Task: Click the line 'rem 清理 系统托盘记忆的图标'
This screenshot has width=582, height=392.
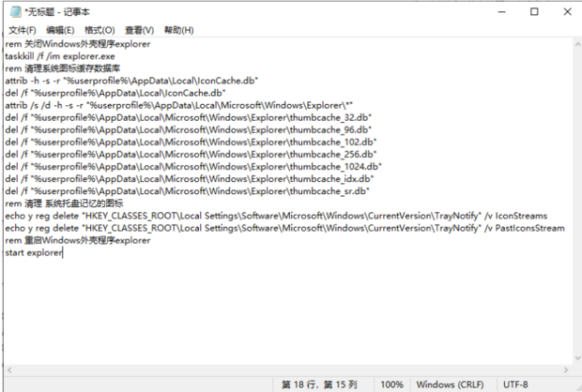Action: tap(64, 204)
